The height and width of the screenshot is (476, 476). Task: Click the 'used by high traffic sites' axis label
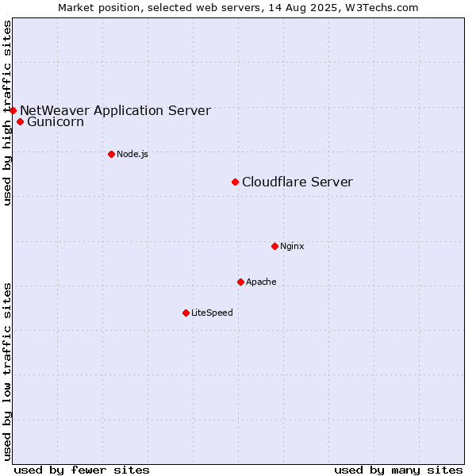coord(7,113)
